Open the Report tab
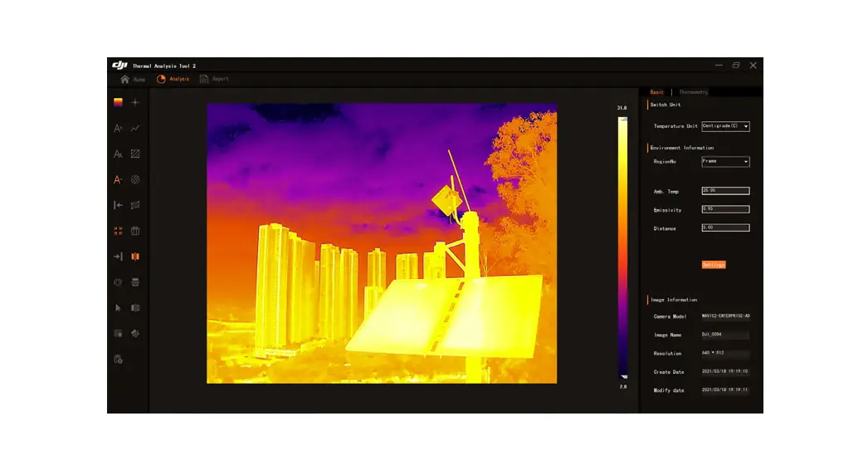 pos(214,79)
